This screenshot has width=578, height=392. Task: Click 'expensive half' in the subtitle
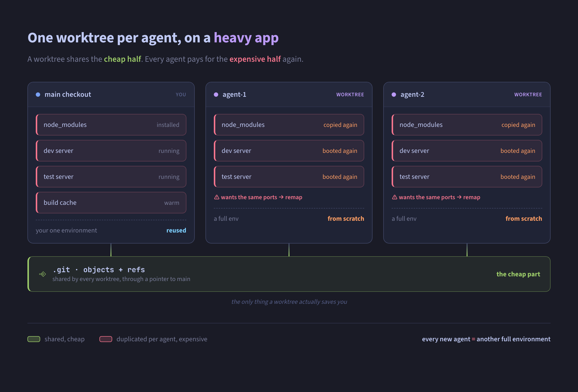(x=255, y=59)
